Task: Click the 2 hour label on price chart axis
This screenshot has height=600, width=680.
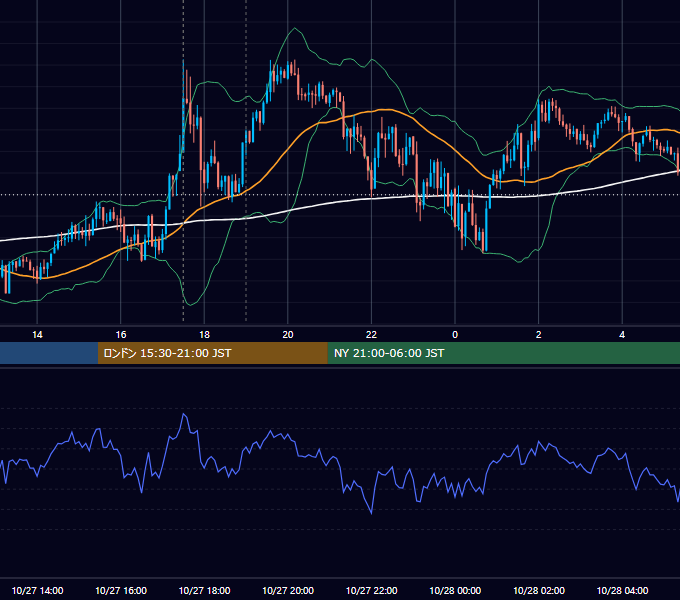Action: [x=539, y=335]
